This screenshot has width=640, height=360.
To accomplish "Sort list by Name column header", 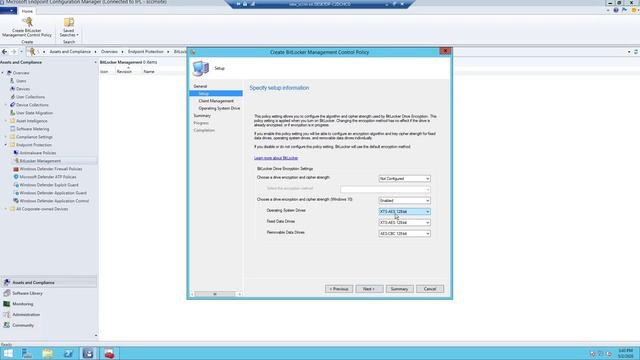I will (x=149, y=71).
